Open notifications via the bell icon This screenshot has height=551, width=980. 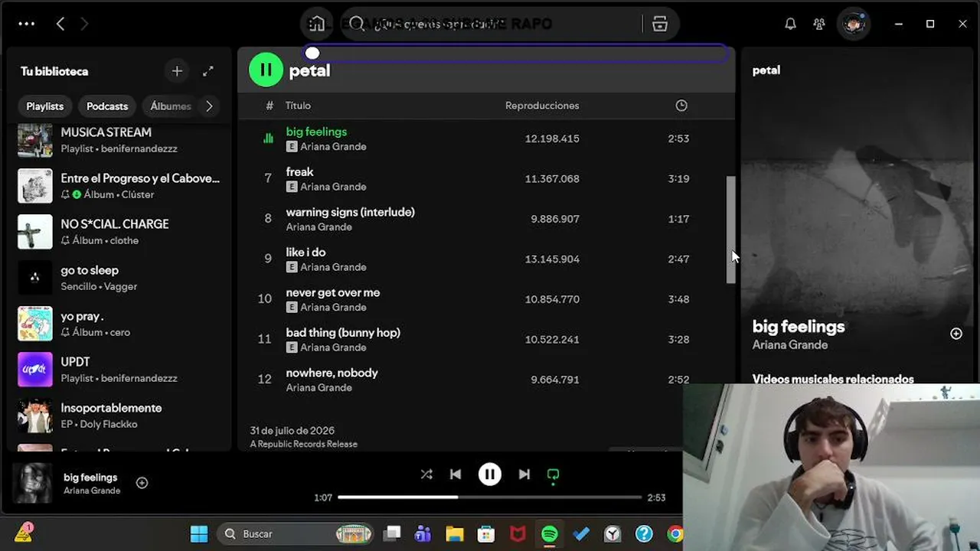(x=790, y=24)
